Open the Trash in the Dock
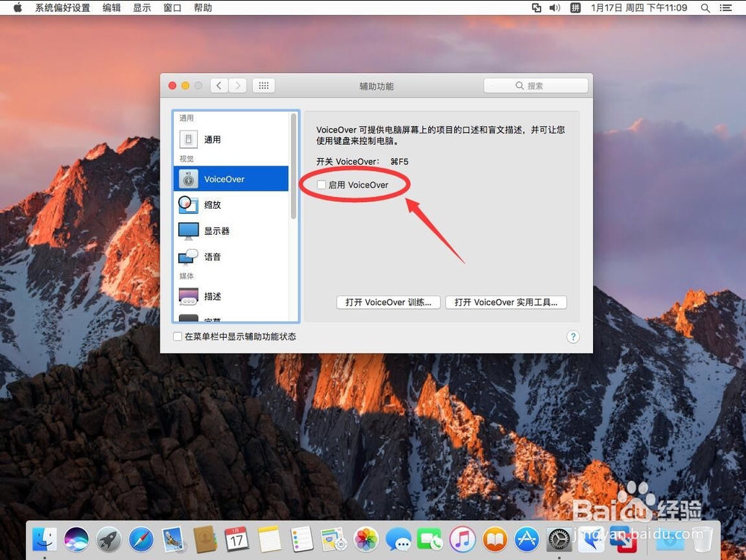The width and height of the screenshot is (746, 560). coord(702,540)
